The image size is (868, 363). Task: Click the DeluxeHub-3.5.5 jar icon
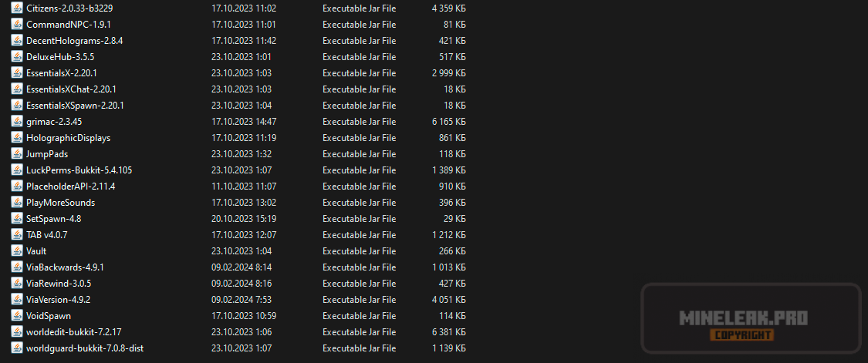pyautogui.click(x=17, y=56)
